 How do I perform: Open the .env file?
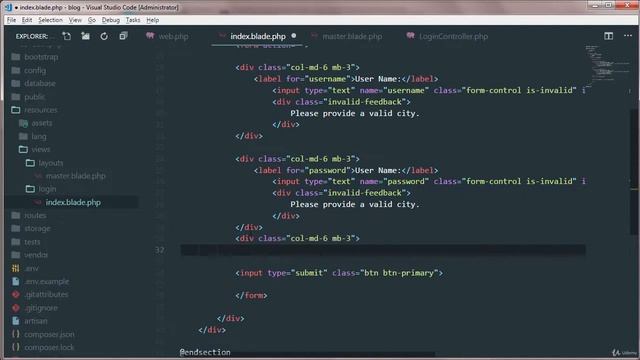coord(31,268)
